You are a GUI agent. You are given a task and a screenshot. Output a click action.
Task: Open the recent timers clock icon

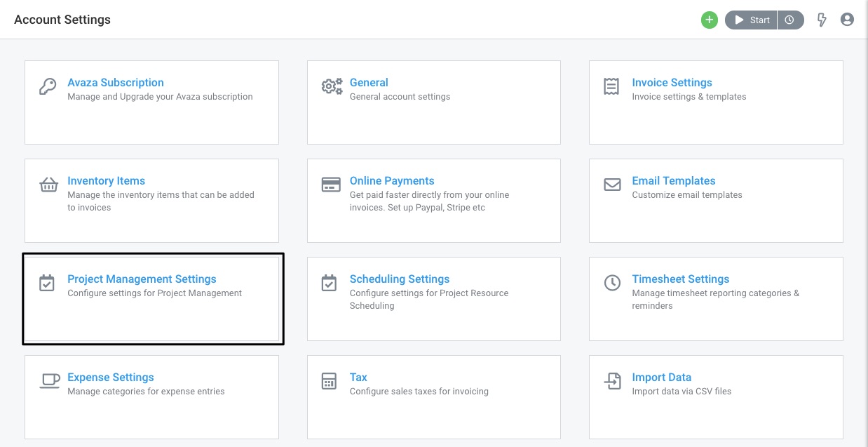point(789,20)
